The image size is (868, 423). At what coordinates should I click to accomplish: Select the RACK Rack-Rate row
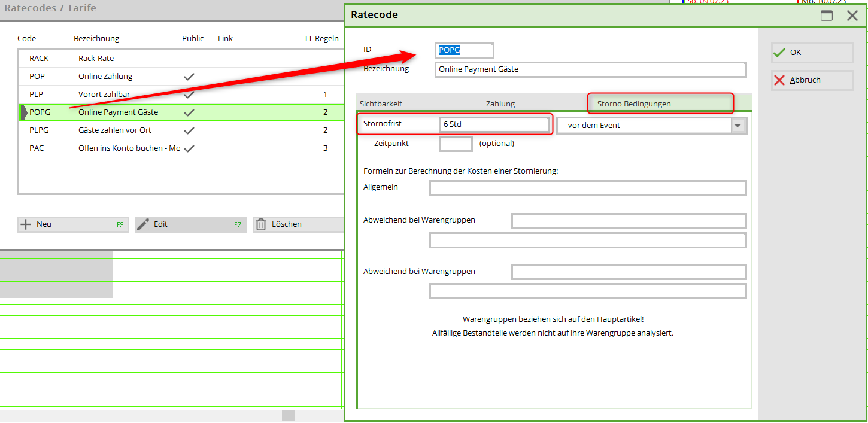point(96,59)
